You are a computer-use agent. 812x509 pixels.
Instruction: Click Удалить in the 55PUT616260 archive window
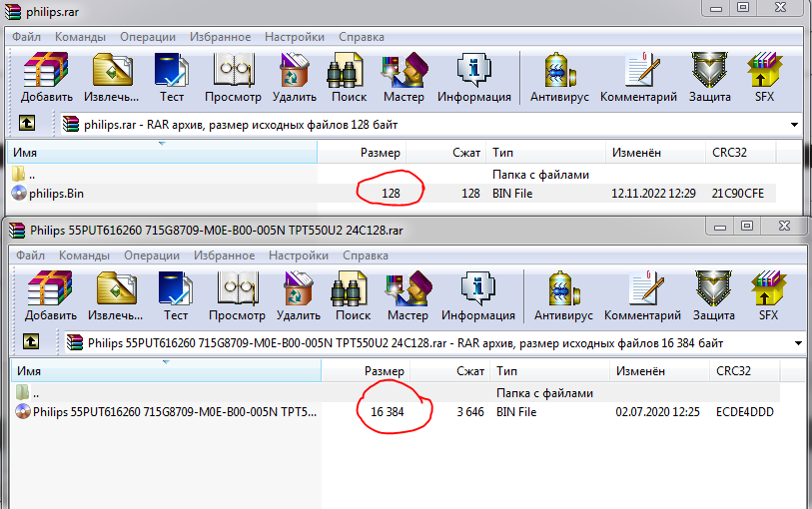pos(299,295)
